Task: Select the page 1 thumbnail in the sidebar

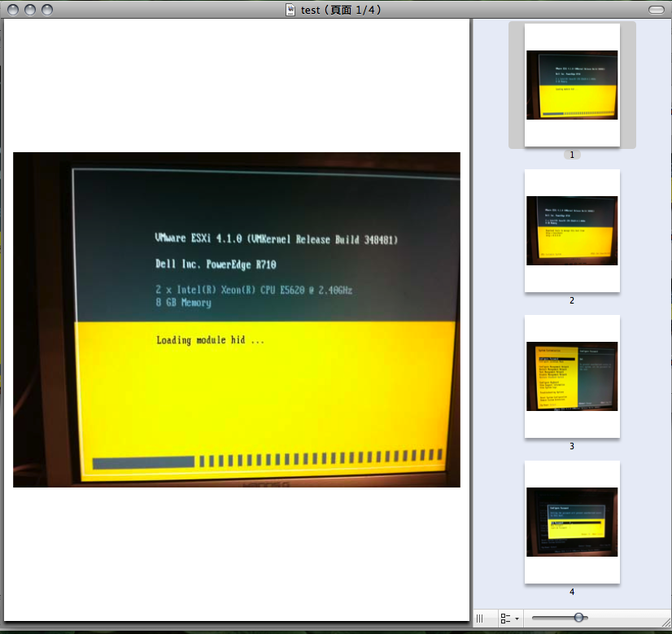Action: [572, 85]
